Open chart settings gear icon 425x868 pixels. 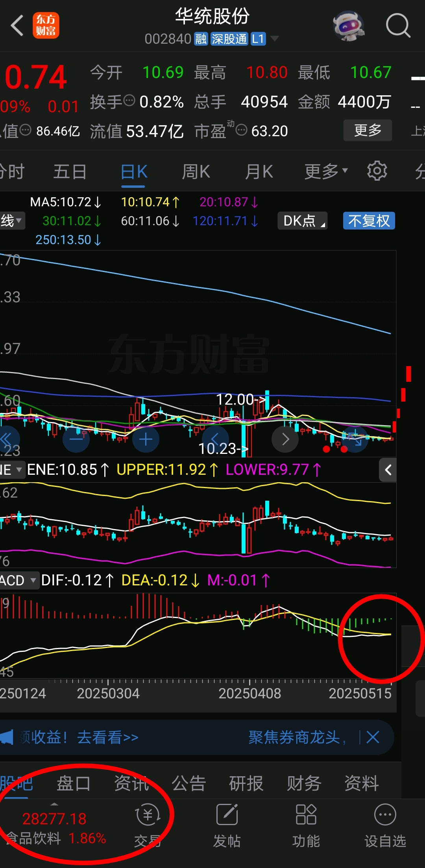click(377, 171)
